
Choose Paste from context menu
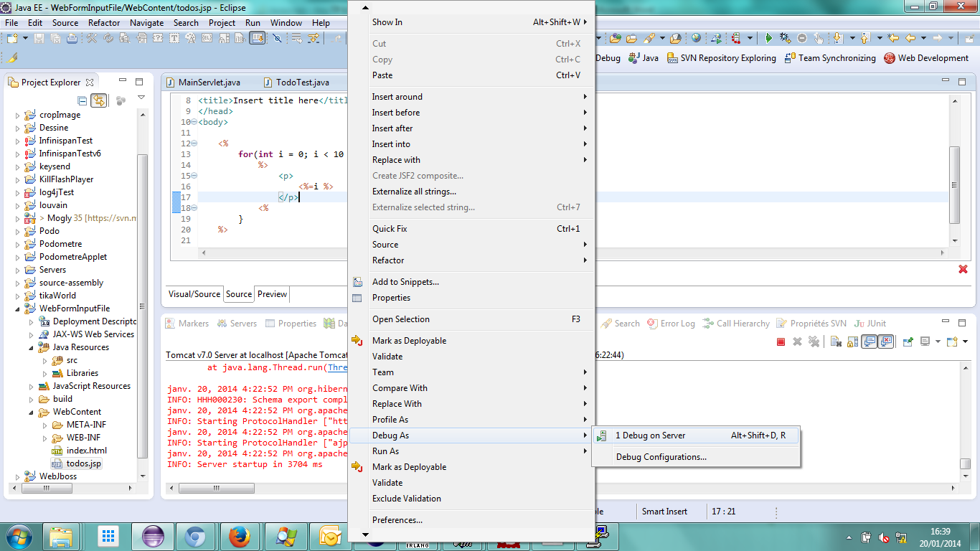[x=471, y=75]
